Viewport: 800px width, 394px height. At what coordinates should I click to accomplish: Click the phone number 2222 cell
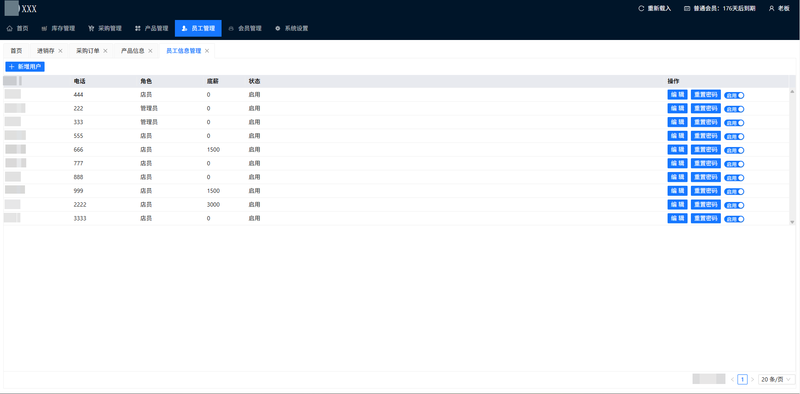coord(80,205)
